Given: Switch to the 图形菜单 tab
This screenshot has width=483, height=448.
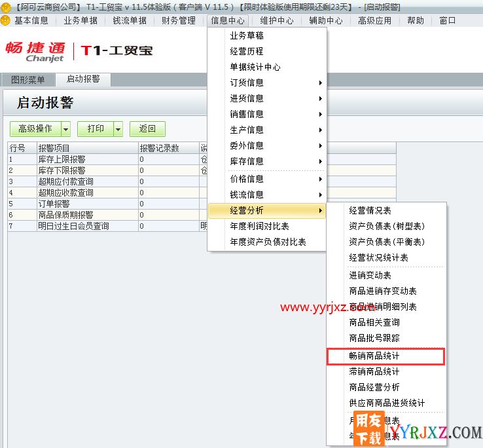Looking at the screenshot, I should tap(28, 79).
